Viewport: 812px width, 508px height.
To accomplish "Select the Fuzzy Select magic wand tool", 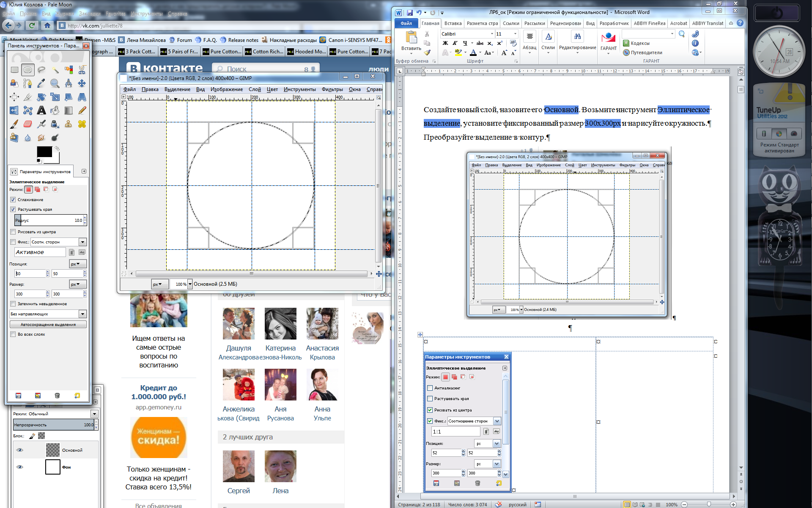I will click(55, 70).
